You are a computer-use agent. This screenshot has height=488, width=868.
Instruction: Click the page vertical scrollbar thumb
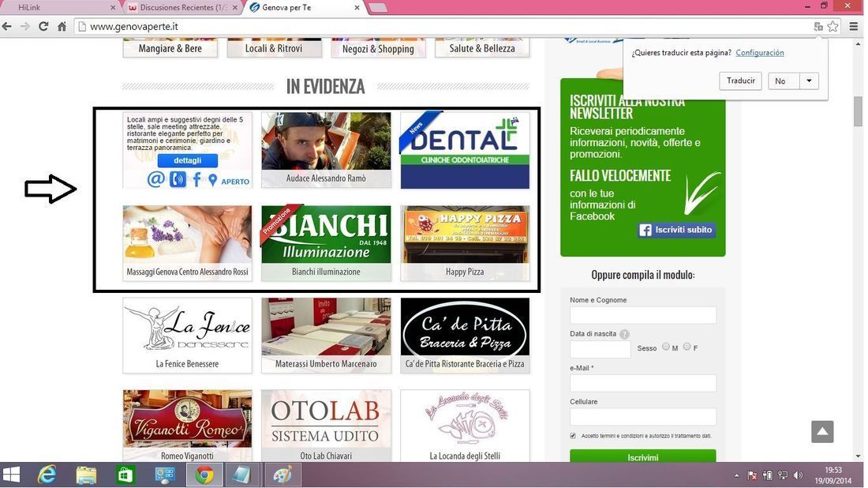click(858, 111)
